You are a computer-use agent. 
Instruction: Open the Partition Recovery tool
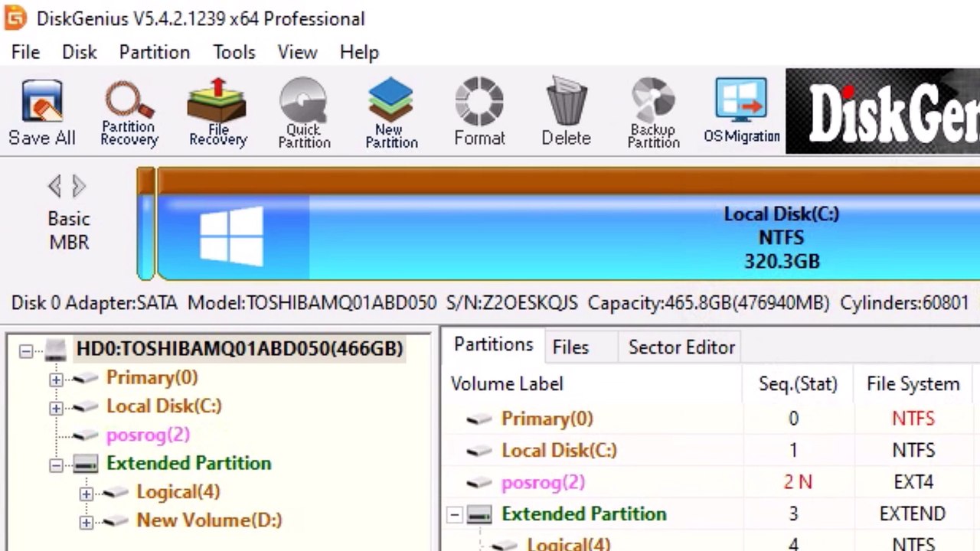point(129,112)
